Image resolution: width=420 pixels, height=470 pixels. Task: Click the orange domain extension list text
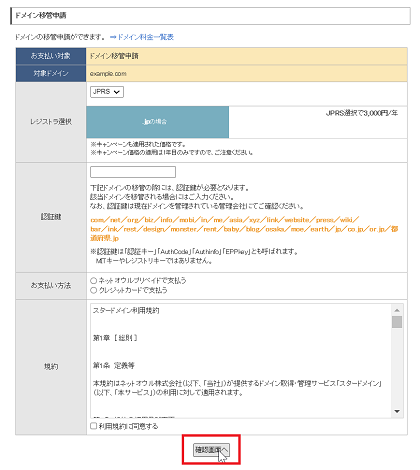244,229
